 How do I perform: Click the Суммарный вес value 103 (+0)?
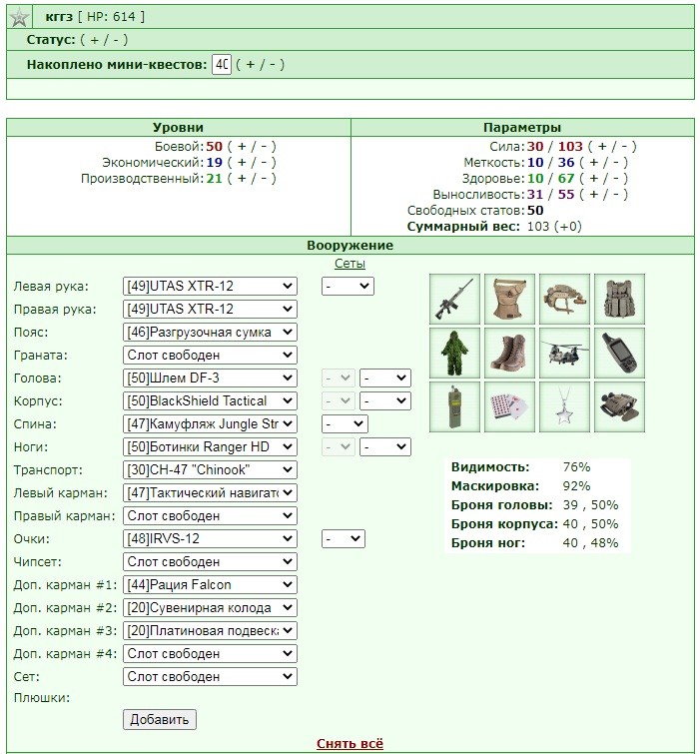pos(554,227)
